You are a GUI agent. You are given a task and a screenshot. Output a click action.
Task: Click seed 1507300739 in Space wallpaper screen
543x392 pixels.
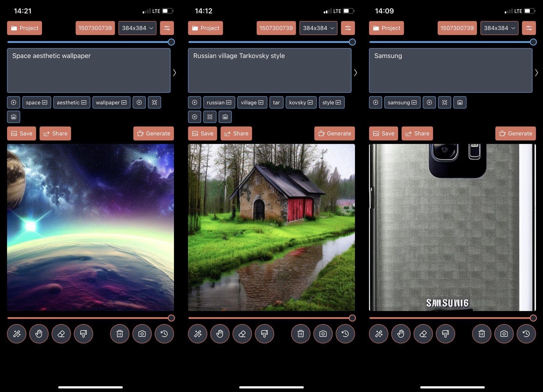[x=95, y=28]
